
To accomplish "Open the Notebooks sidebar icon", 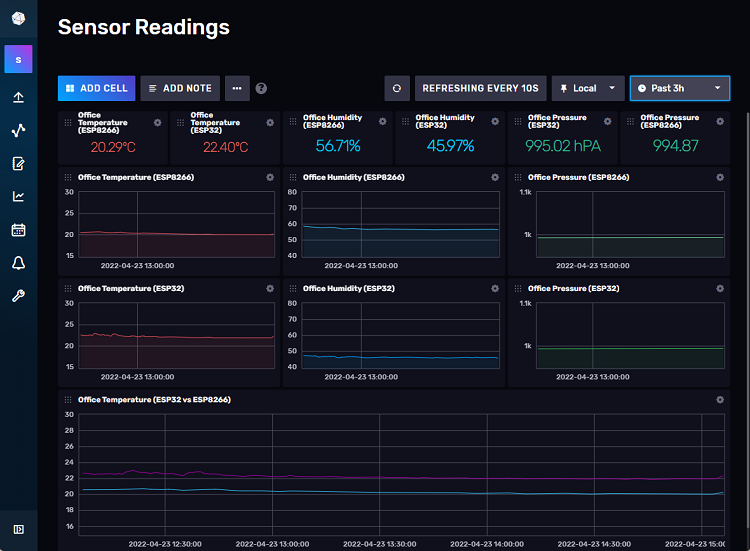I will [x=18, y=164].
